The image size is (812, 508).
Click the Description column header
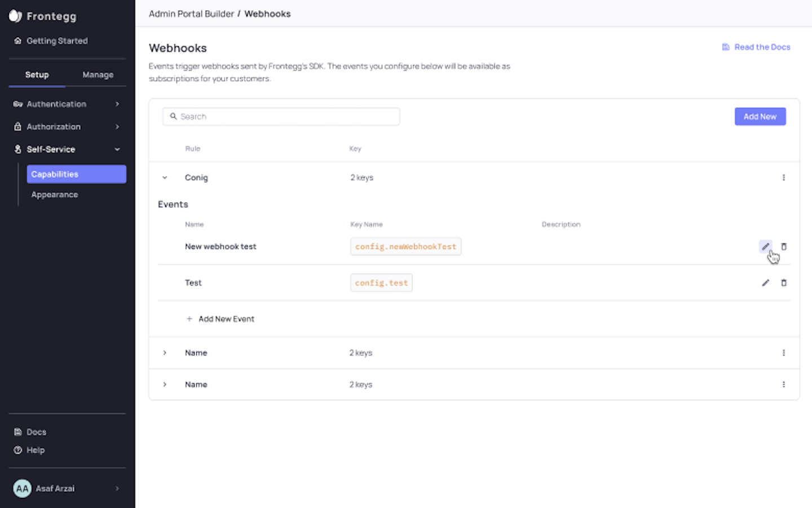tap(561, 224)
